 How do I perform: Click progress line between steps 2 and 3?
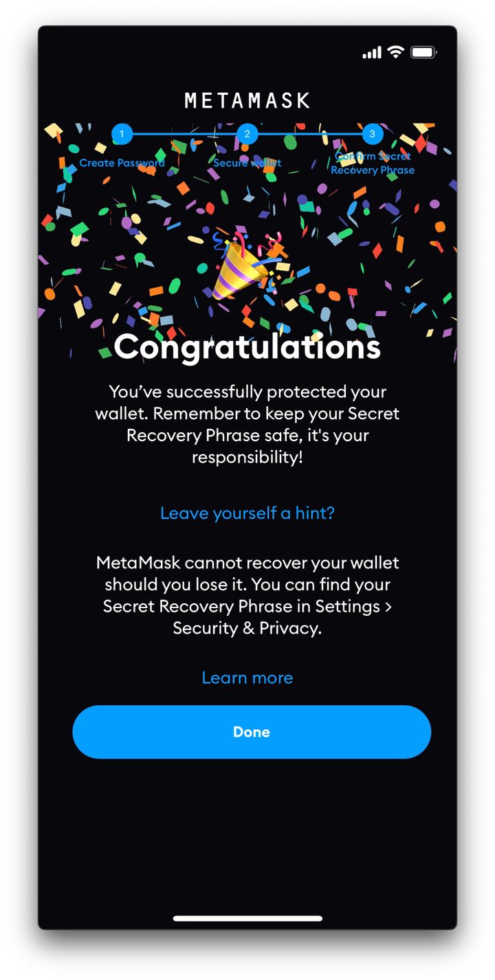coord(309,134)
